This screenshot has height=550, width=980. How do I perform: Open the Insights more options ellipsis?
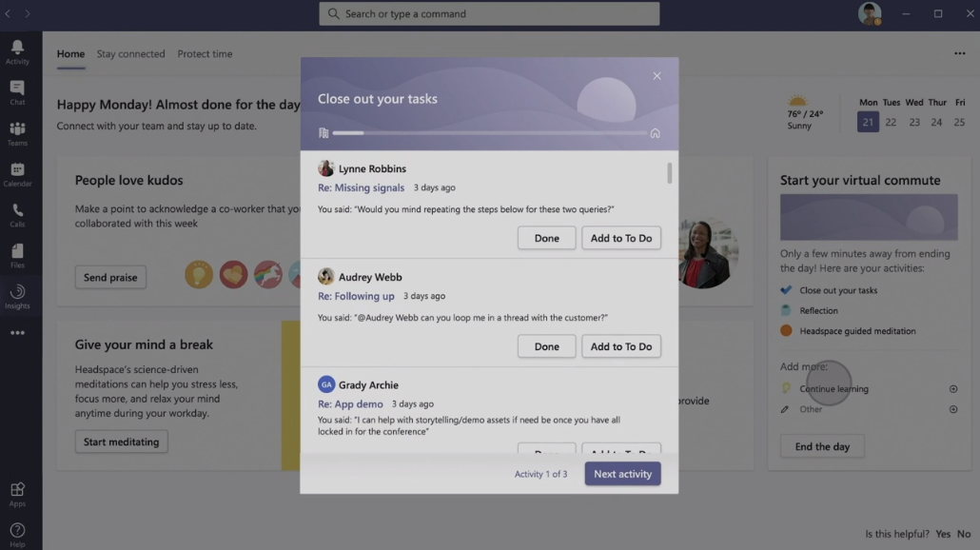959,53
